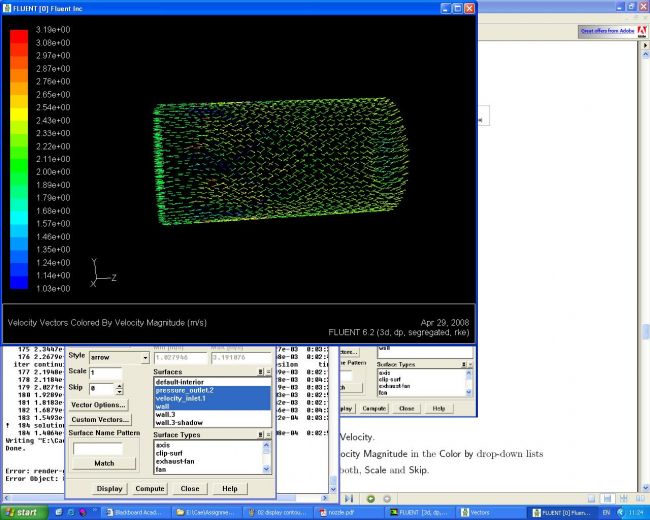Image resolution: width=650 pixels, height=520 pixels.
Task: Click the Skip value field
Action: point(101,389)
